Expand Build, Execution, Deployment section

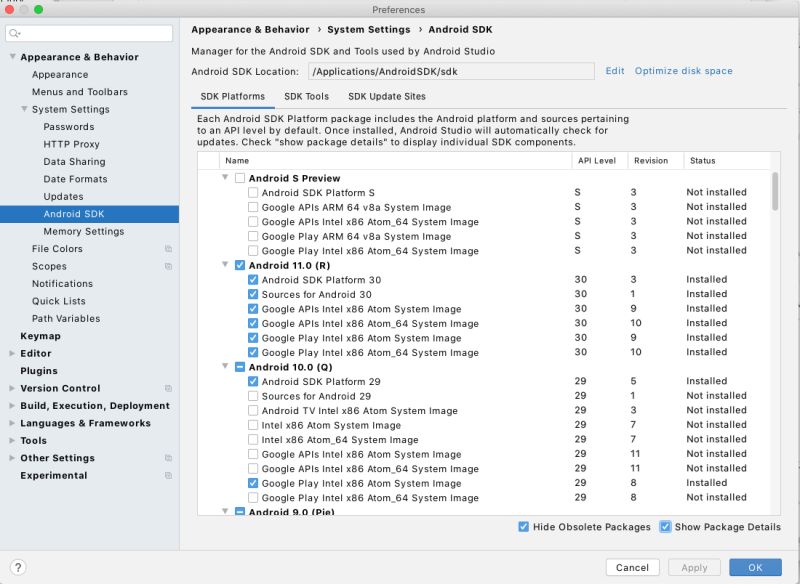pos(12,405)
